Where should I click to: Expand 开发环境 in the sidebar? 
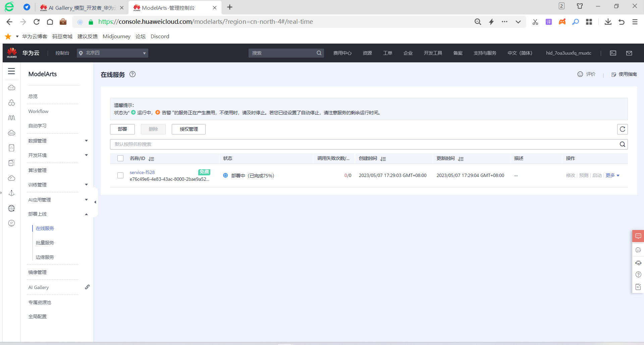tap(86, 155)
